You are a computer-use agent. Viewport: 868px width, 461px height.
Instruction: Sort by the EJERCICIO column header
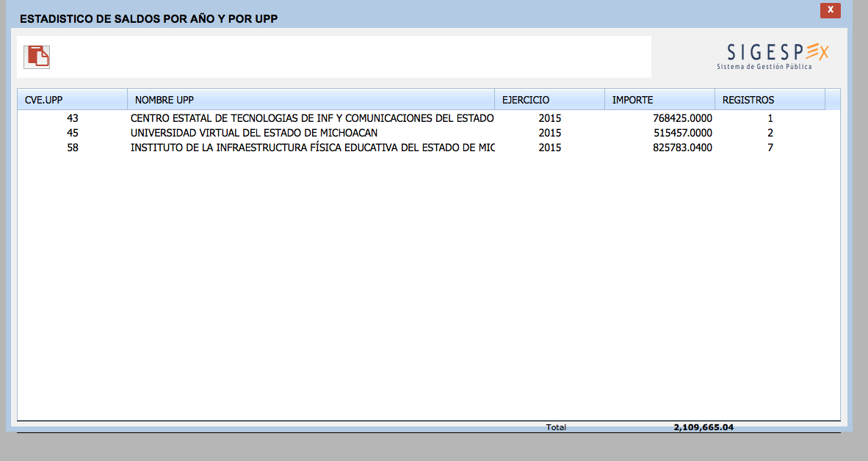pyautogui.click(x=549, y=100)
